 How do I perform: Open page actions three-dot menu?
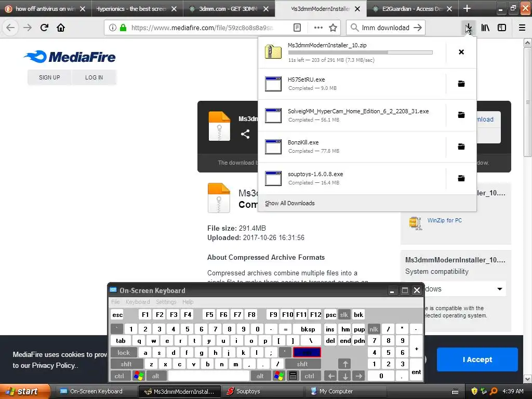318,28
